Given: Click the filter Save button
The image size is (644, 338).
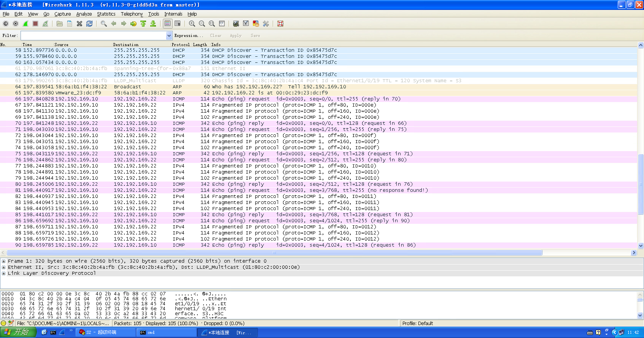Looking at the screenshot, I should (x=255, y=35).
